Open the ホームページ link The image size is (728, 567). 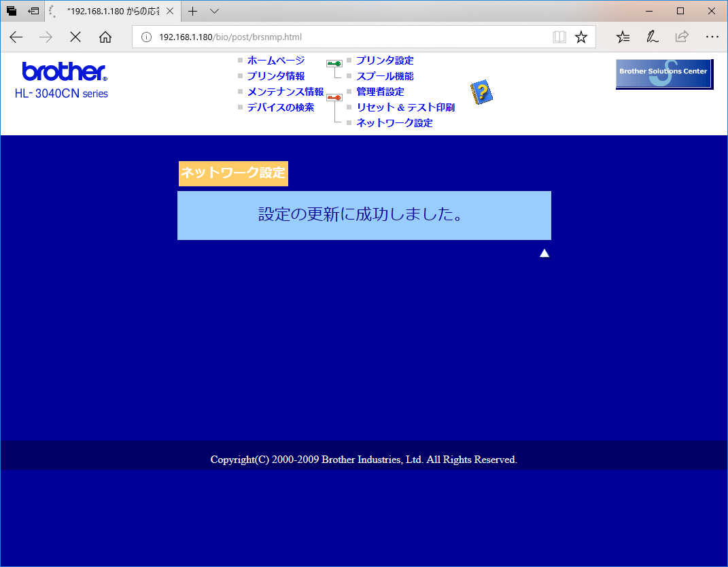275,61
